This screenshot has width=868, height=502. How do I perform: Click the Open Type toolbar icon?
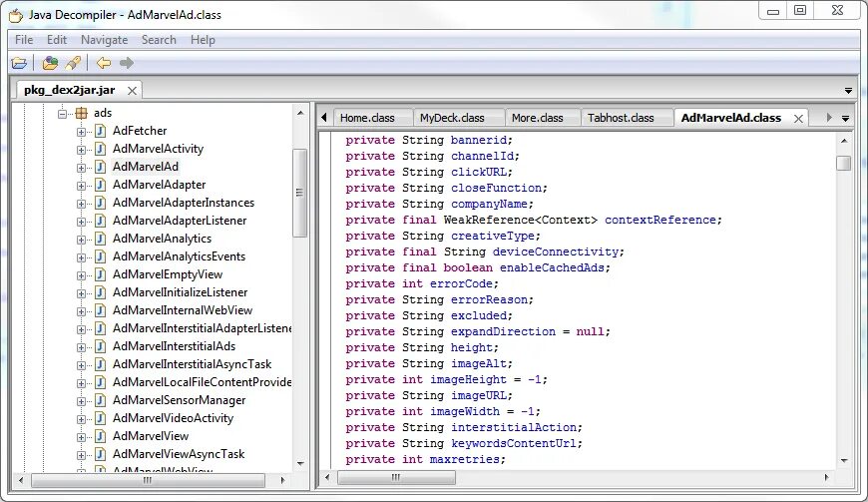pos(50,63)
